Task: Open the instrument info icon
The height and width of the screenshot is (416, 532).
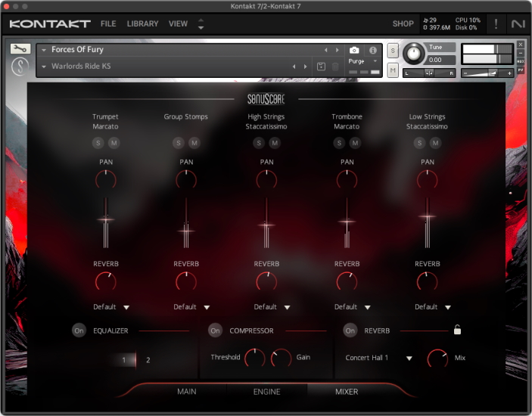Action: coord(373,50)
